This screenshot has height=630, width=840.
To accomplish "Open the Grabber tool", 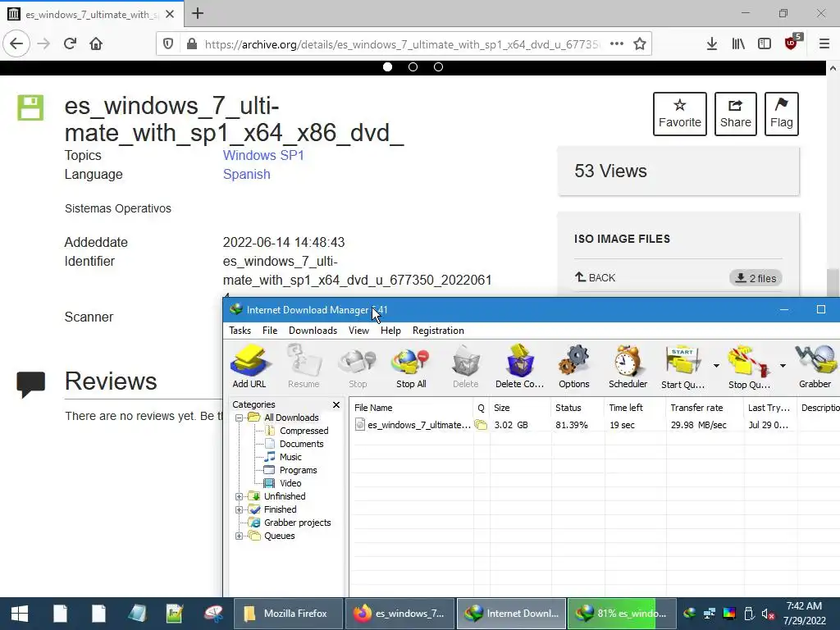I will click(x=815, y=367).
